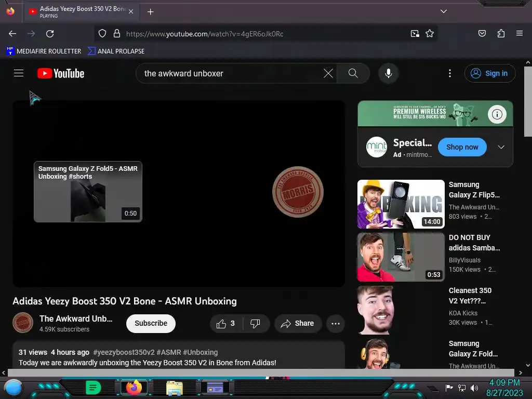This screenshot has width=532, height=399.
Task: Open the tracking protection shield icon
Action: [102, 34]
